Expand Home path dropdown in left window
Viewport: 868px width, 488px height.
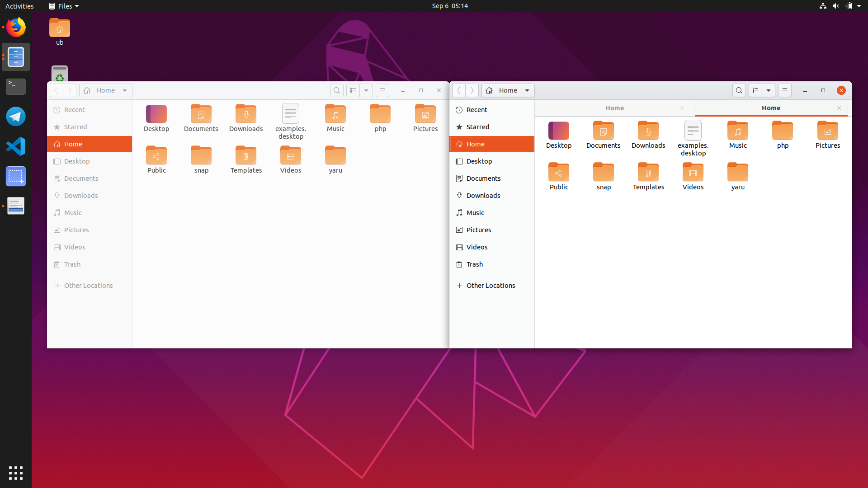(x=124, y=90)
